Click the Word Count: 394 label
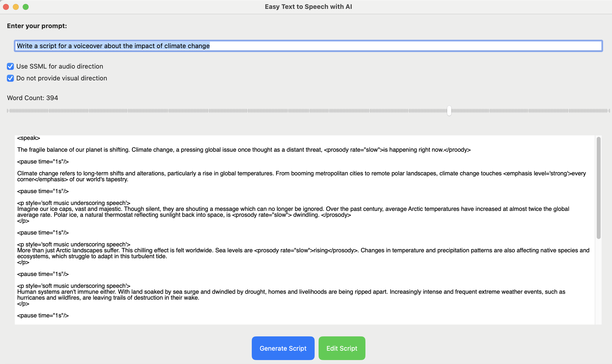The width and height of the screenshot is (612, 364). (33, 98)
